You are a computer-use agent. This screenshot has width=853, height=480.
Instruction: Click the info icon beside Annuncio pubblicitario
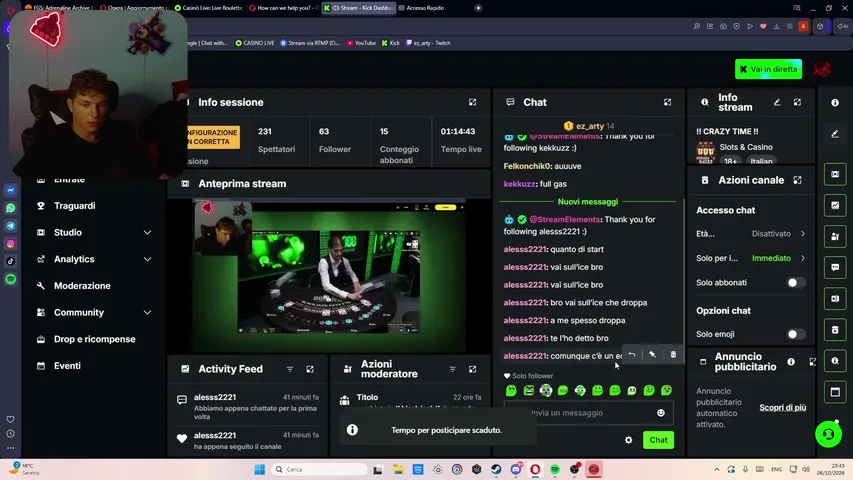(x=791, y=361)
